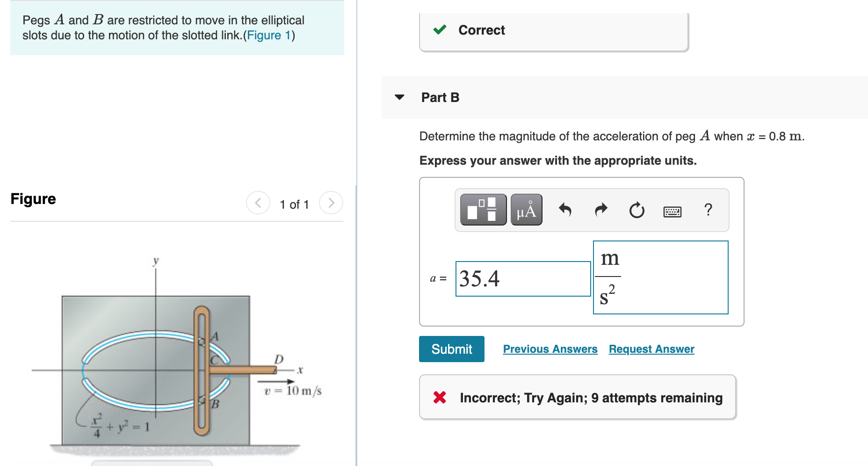Open the equation template palette icon
Screen dimensions: 868x466
(x=483, y=210)
